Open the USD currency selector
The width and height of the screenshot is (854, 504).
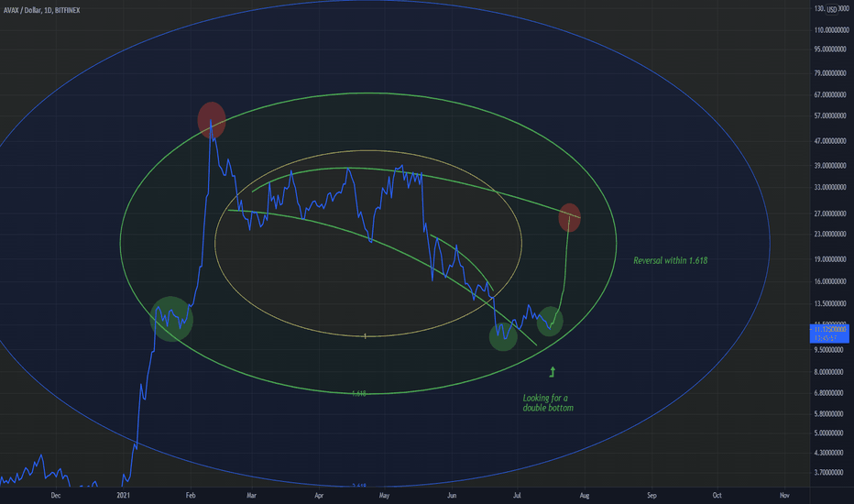click(x=832, y=9)
